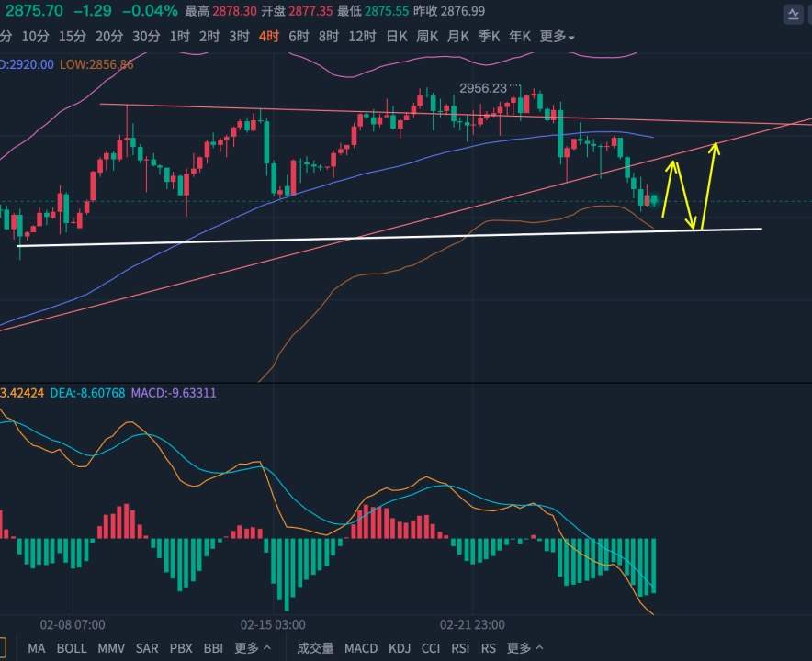Switch to the 15分 interval
This screenshot has width=812, height=661.
pyautogui.click(x=72, y=36)
